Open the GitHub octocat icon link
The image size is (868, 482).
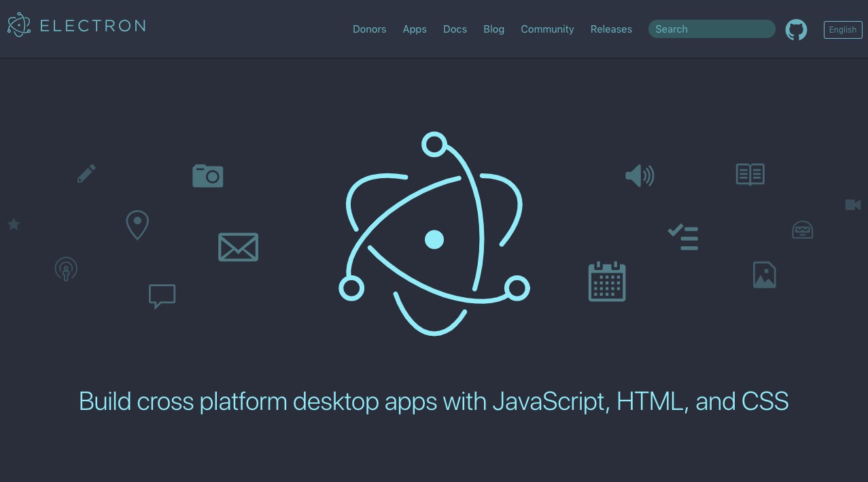[796, 29]
